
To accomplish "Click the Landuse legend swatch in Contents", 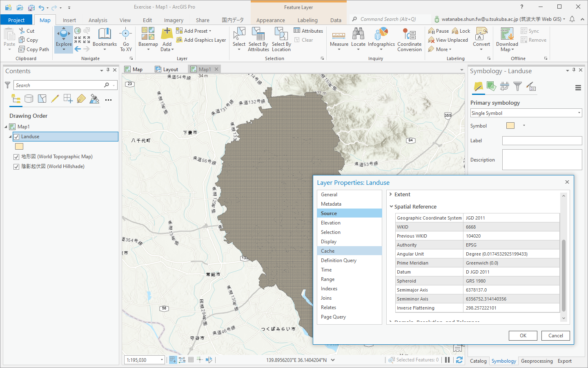I will 19,146.
